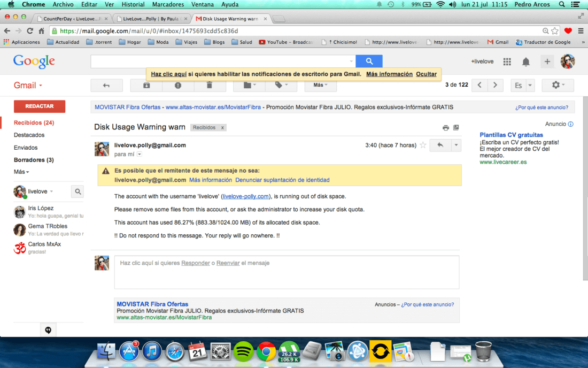Image resolution: width=588 pixels, height=368 pixels.
Task: Open chat with Iris López
Action: (48, 212)
